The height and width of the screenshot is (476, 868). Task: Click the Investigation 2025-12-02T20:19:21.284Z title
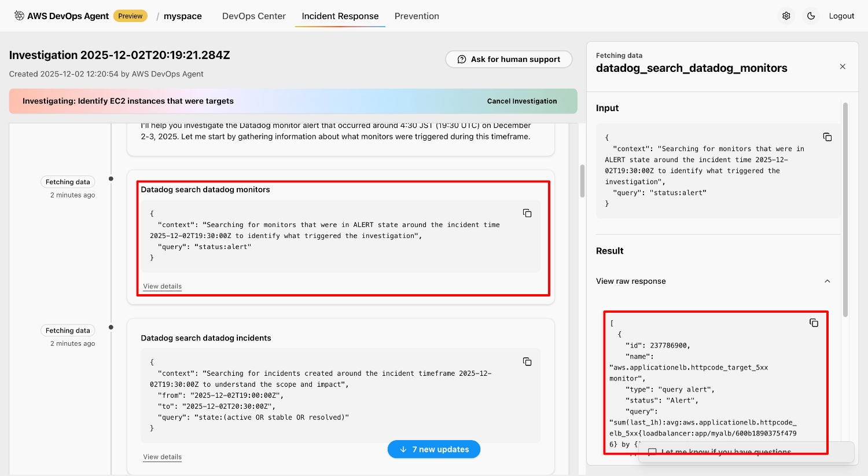(120, 55)
